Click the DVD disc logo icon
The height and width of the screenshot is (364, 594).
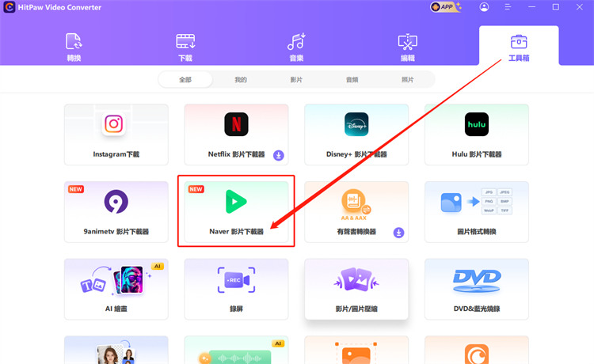point(477,281)
